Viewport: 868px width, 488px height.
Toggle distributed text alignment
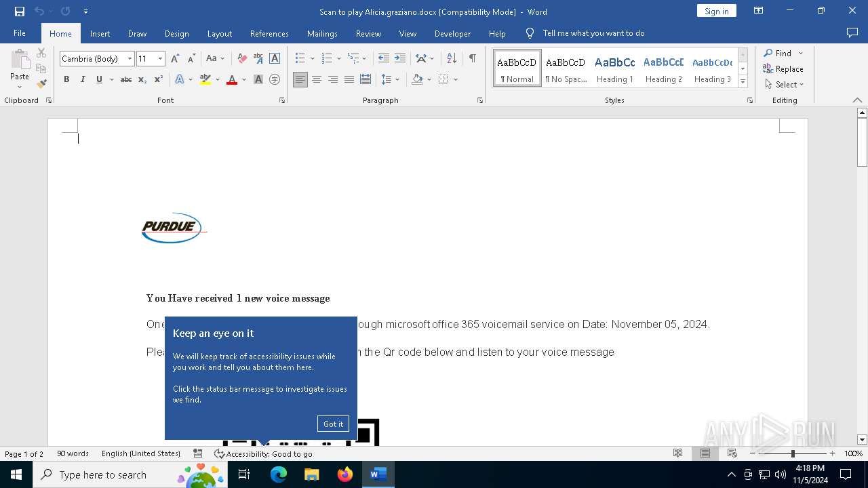(366, 79)
